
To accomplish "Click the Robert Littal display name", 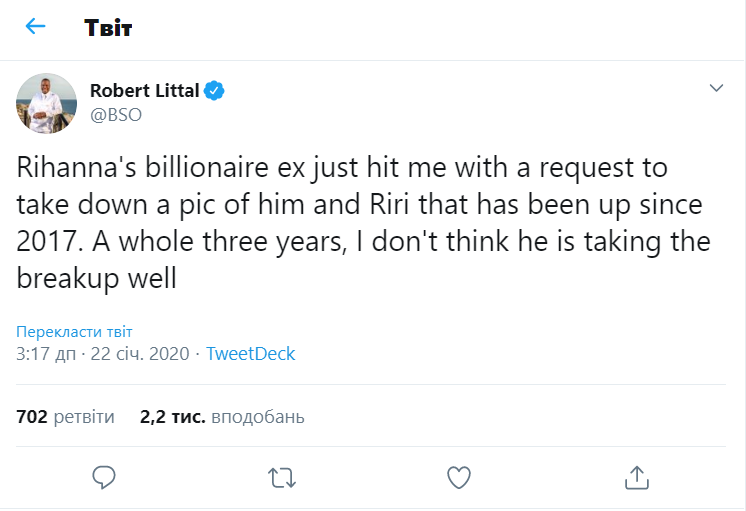I will [144, 91].
